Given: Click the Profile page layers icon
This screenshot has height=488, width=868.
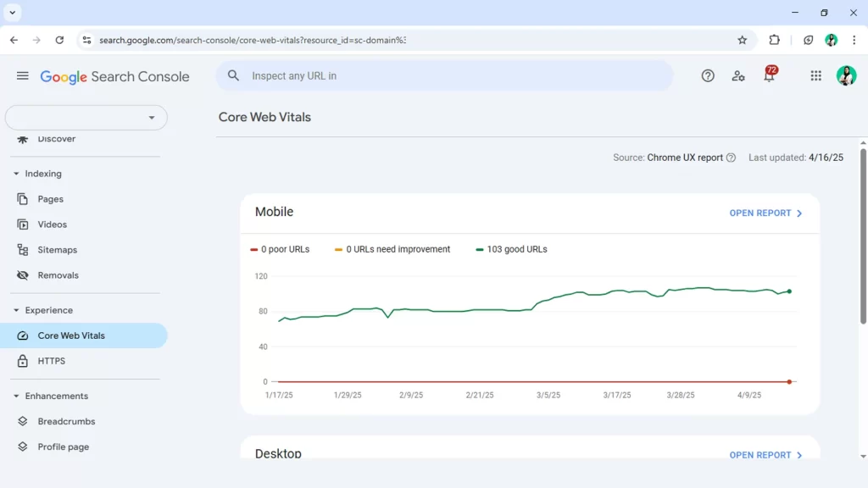Looking at the screenshot, I should click(x=23, y=447).
